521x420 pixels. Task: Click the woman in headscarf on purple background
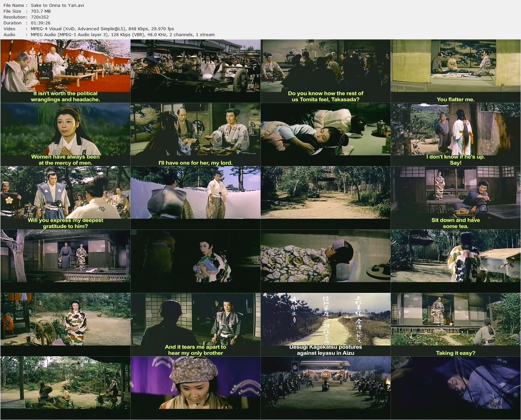point(195,388)
